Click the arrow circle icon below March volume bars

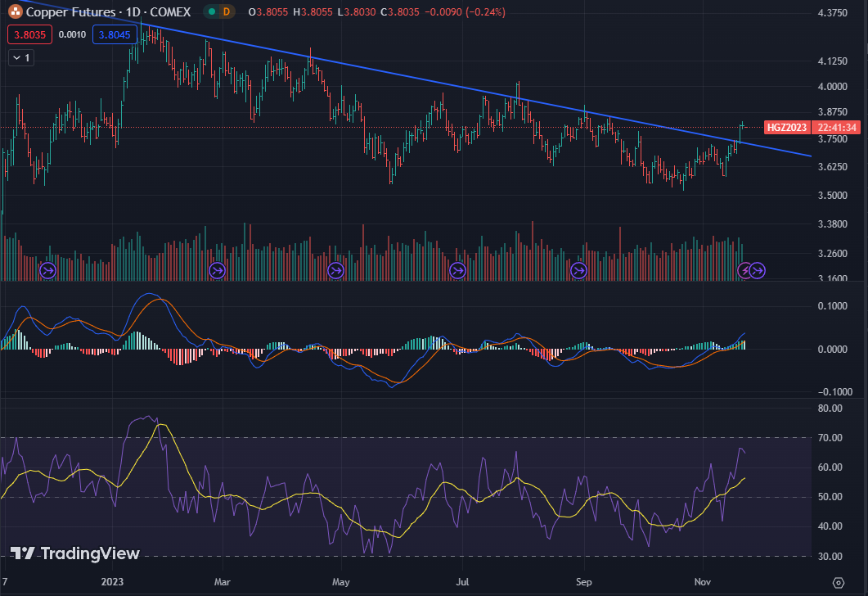tap(217, 270)
